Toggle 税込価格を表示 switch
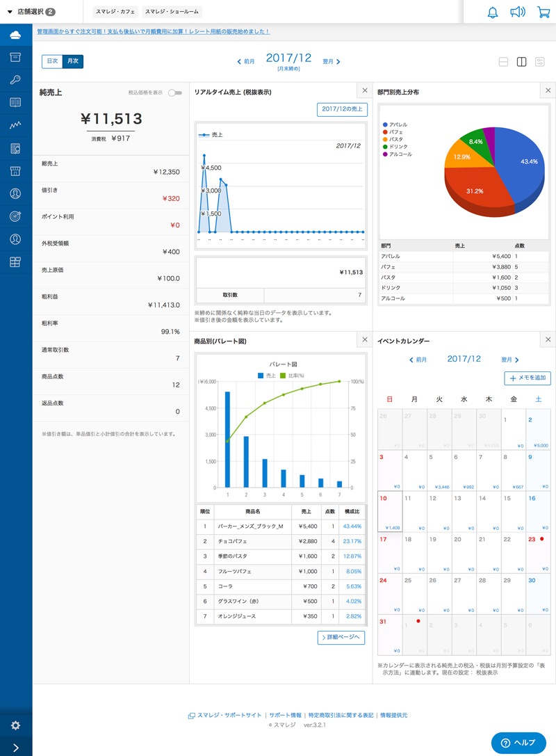The image size is (556, 756). (174, 93)
